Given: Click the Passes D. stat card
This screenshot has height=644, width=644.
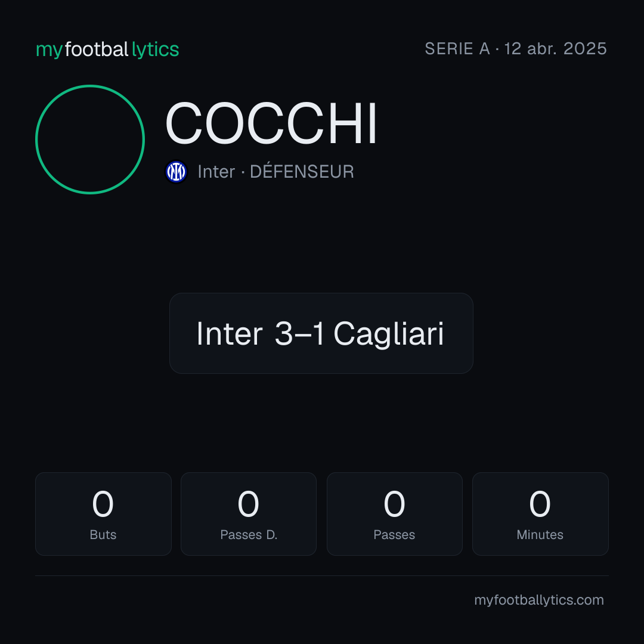Looking at the screenshot, I should (x=249, y=514).
